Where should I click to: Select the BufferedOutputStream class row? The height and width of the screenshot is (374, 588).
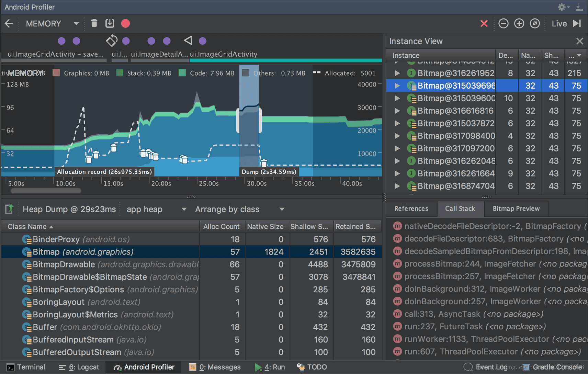click(x=192, y=352)
